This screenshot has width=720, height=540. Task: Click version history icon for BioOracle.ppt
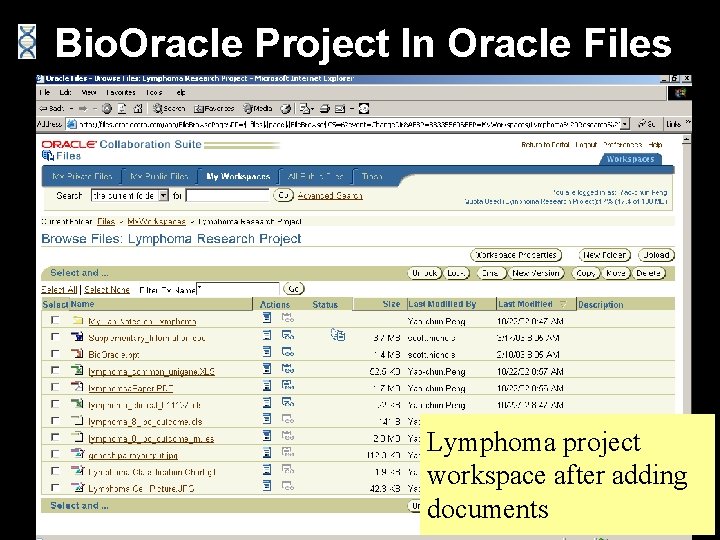[x=288, y=352]
